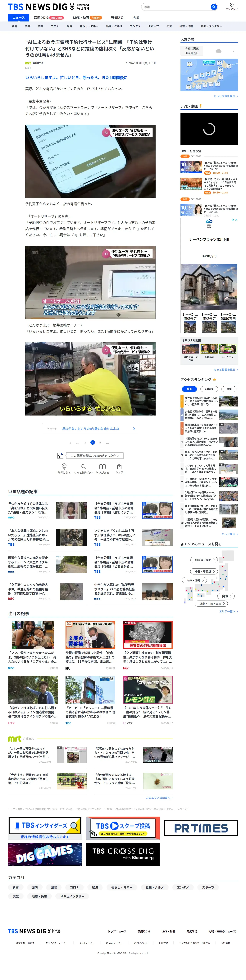Click the blue search magnifier button

click(x=214, y=7)
